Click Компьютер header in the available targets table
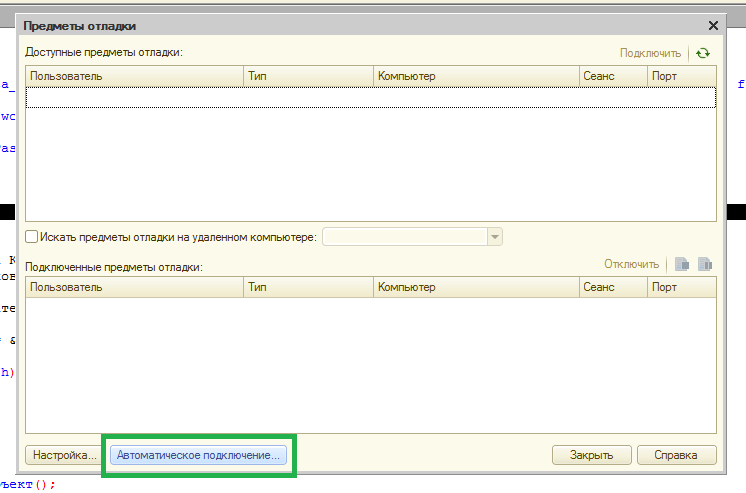 (x=475, y=76)
